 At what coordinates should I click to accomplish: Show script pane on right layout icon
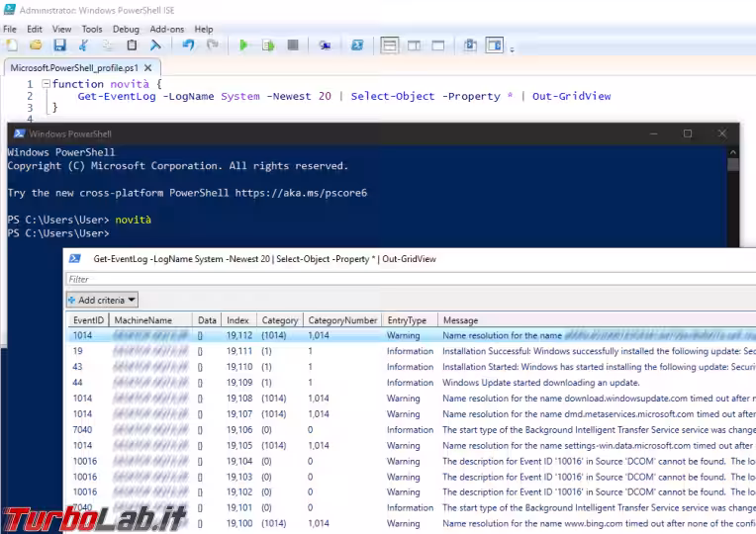[x=414, y=45]
